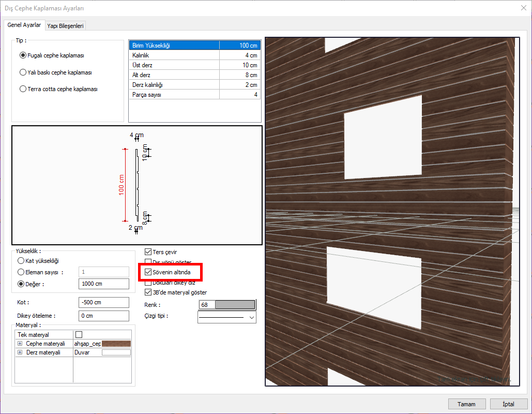Toggle 3B'de materyal göster checkbox
The image size is (532, 414).
(148, 292)
